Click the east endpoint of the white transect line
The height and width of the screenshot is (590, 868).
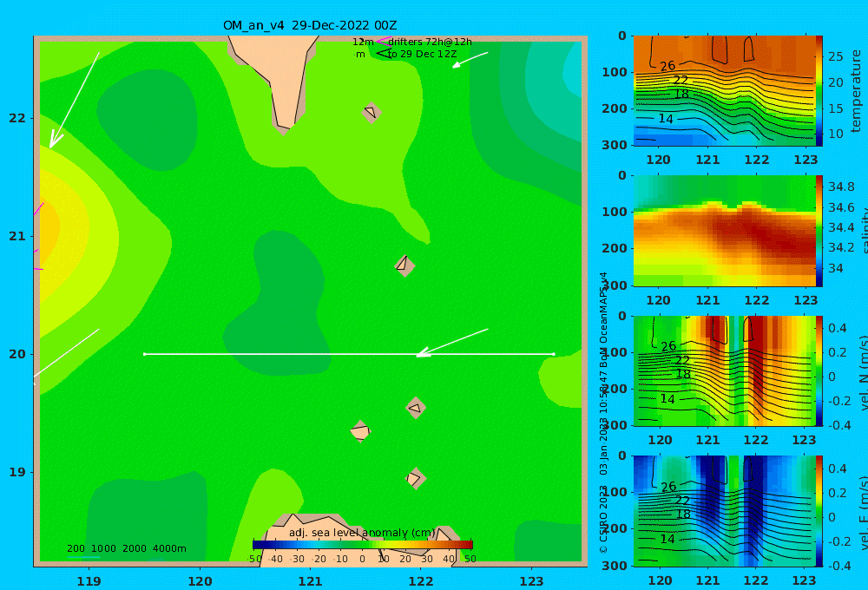click(x=554, y=354)
